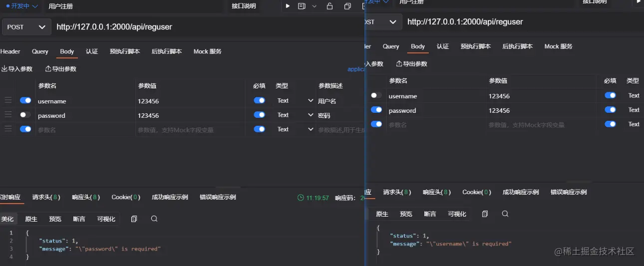Toggle the 必填 switch for password in the left panel
This screenshot has height=266, width=644.
click(259, 115)
